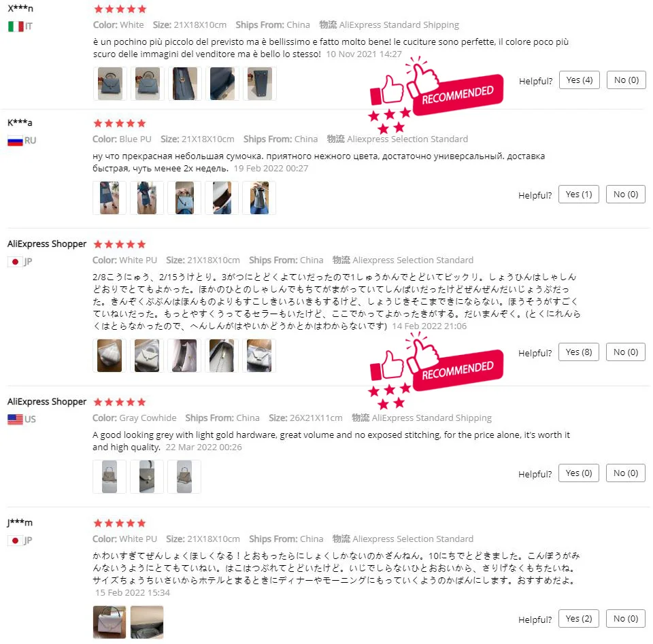Vote Yes (2) on J***m review
The height and width of the screenshot is (644, 653).
click(x=578, y=619)
